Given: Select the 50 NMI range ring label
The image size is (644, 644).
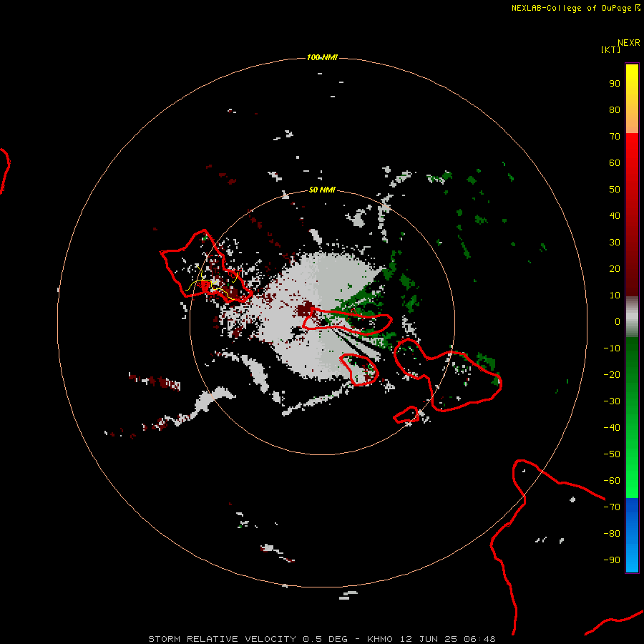Looking at the screenshot, I should point(322,190).
